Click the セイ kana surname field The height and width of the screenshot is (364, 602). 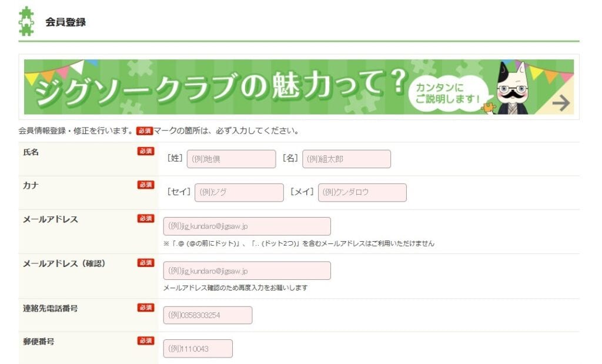[239, 192]
